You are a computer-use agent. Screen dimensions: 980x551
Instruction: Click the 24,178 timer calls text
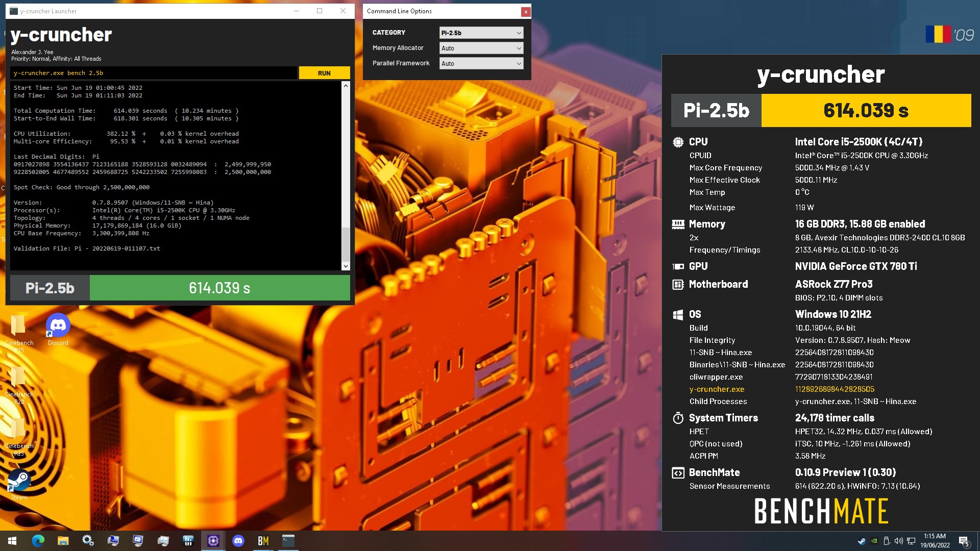point(835,418)
